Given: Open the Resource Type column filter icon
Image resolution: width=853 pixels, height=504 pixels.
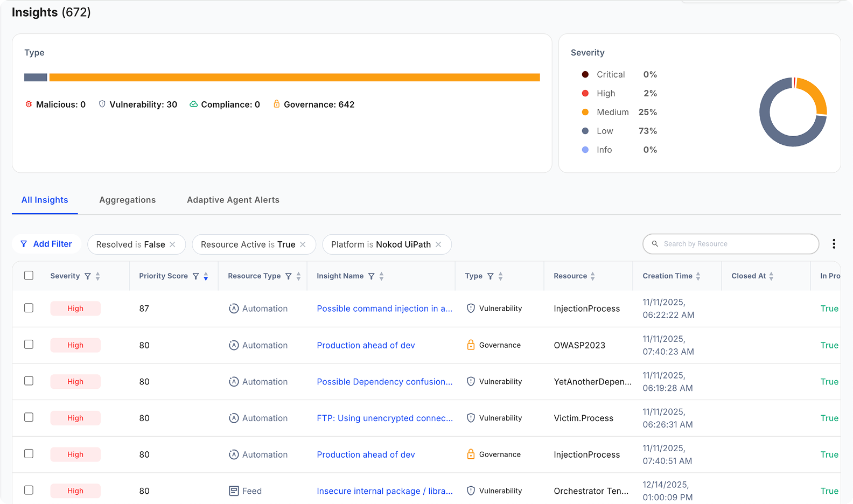Looking at the screenshot, I should [x=289, y=276].
